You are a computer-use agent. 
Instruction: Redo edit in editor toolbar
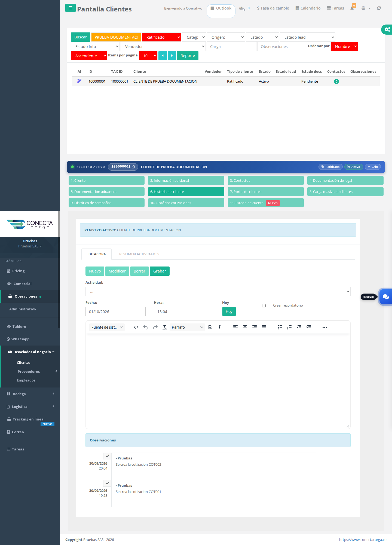155,327
